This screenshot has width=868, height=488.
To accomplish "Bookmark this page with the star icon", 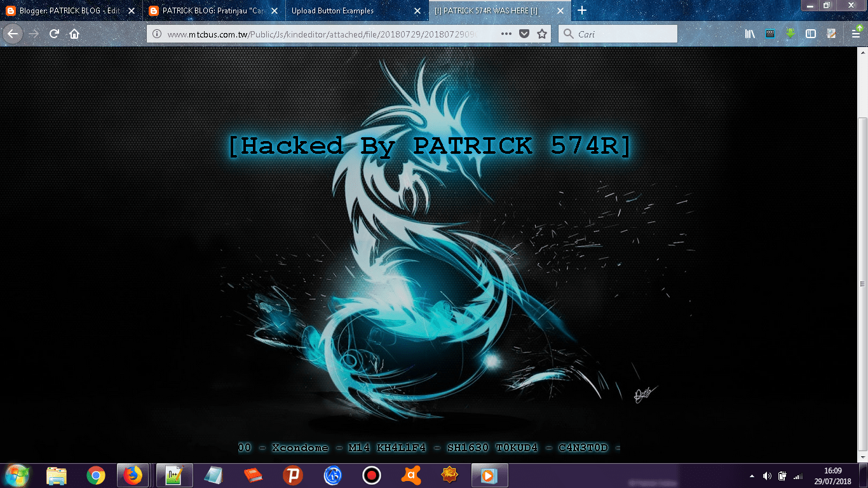I will click(541, 34).
